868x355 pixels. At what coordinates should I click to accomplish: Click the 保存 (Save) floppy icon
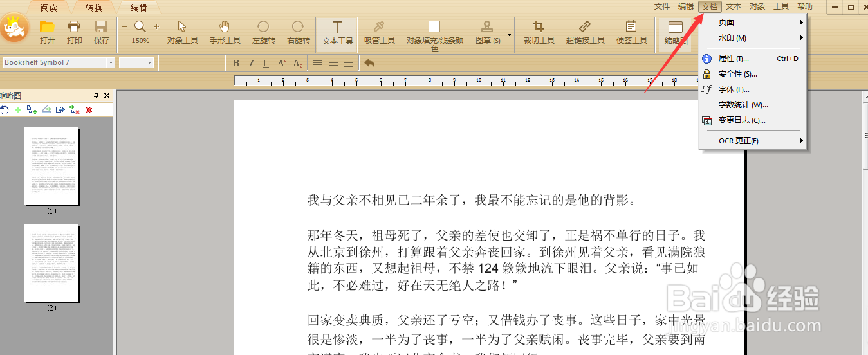tap(101, 27)
